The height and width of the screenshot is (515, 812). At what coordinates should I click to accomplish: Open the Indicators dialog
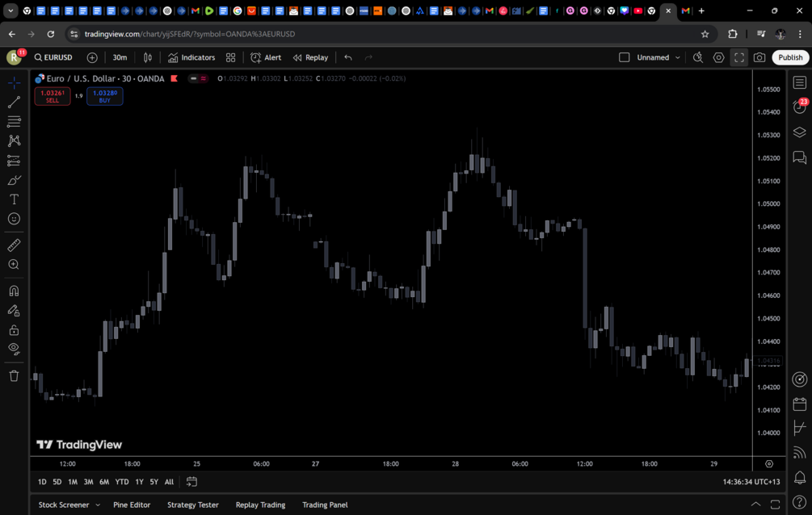pos(191,57)
